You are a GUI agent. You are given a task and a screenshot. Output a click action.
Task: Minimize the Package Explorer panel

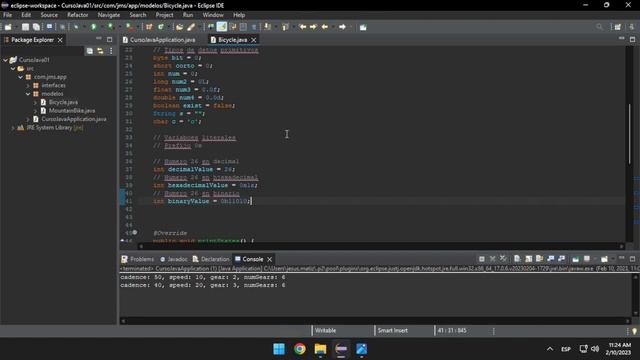click(x=99, y=39)
